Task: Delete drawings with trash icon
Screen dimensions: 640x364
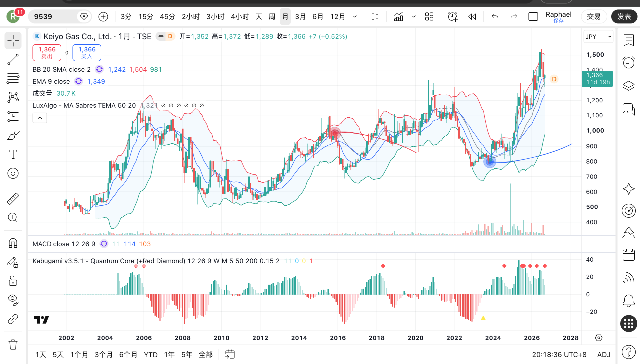Action: click(13, 345)
